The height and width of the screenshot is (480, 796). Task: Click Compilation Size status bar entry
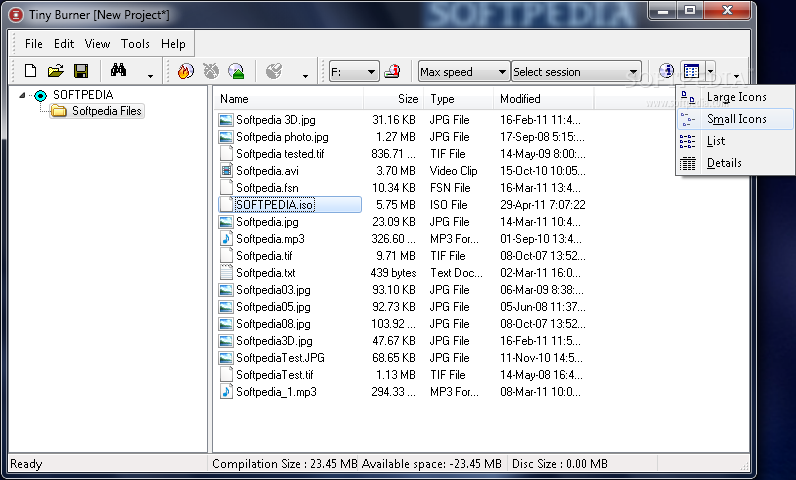(x=285, y=464)
